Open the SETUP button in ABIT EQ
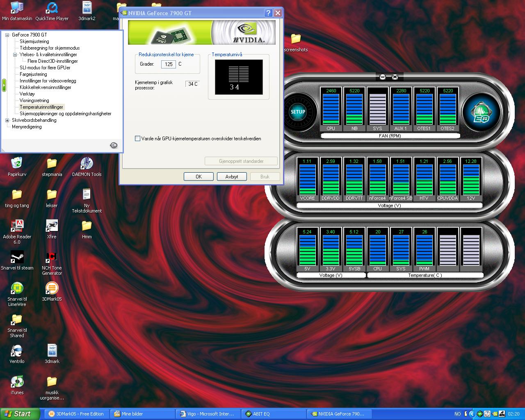This screenshot has height=420, width=525. coord(298,112)
